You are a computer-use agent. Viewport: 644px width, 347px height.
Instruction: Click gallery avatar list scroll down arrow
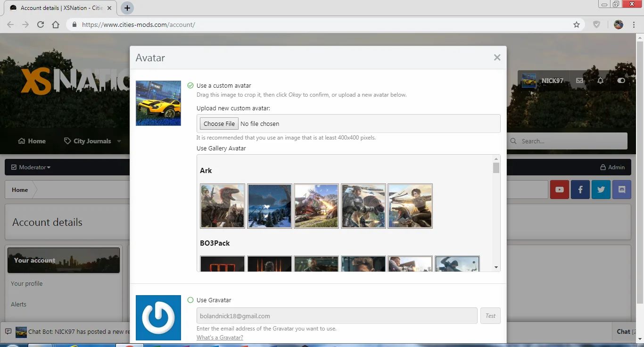(x=496, y=267)
